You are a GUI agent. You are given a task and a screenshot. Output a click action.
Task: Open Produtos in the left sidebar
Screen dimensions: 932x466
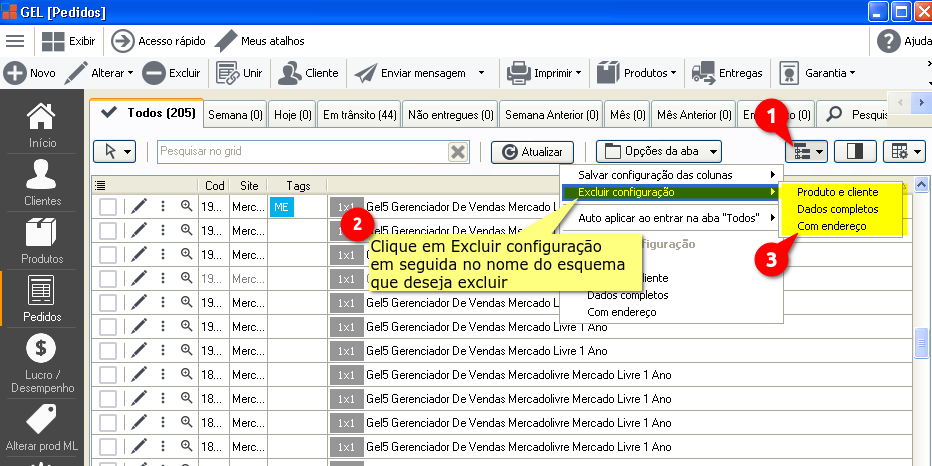coord(42,241)
